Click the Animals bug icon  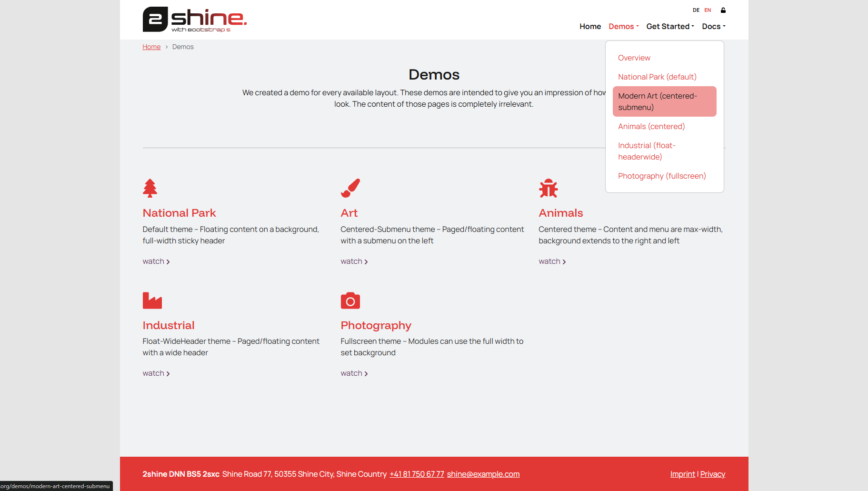[548, 188]
